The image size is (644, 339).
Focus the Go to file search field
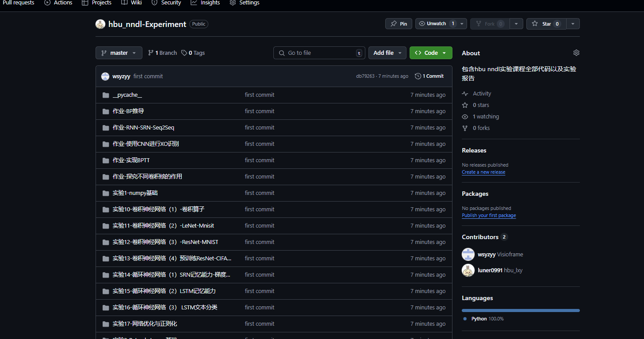(319, 53)
